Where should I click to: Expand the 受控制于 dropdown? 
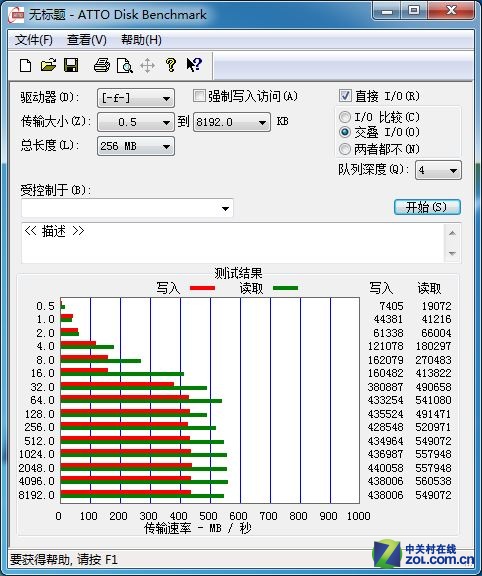[127, 208]
